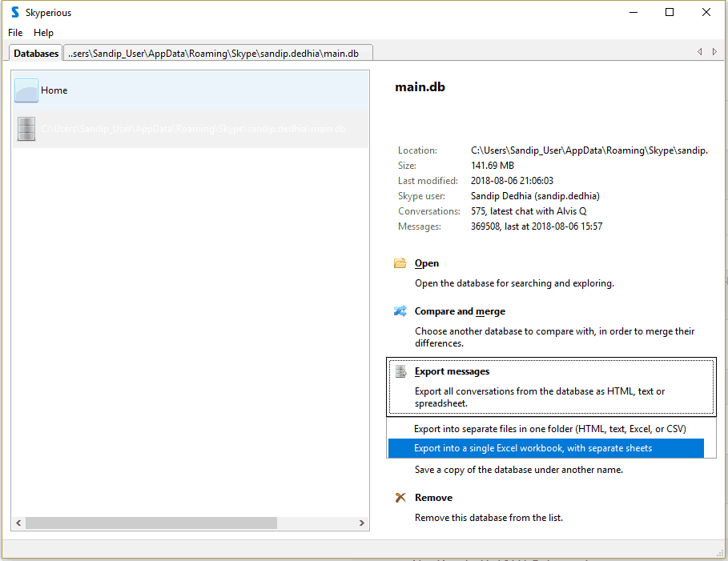Screen dimensions: 728x561
Task: Select the C:\Users\Sandip_User main.db list row
Action: (191, 129)
